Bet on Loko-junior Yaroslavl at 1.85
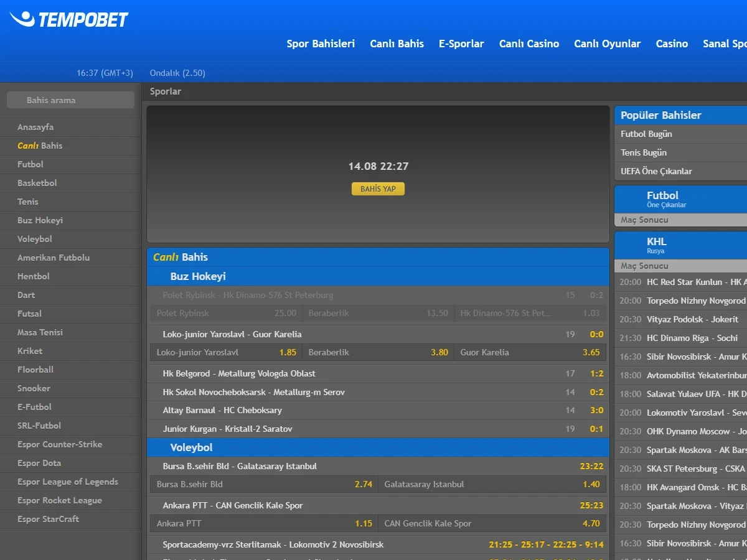 click(x=226, y=352)
